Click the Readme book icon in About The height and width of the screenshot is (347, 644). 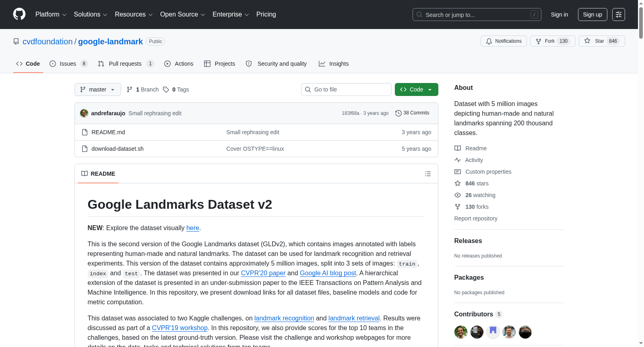pos(458,148)
